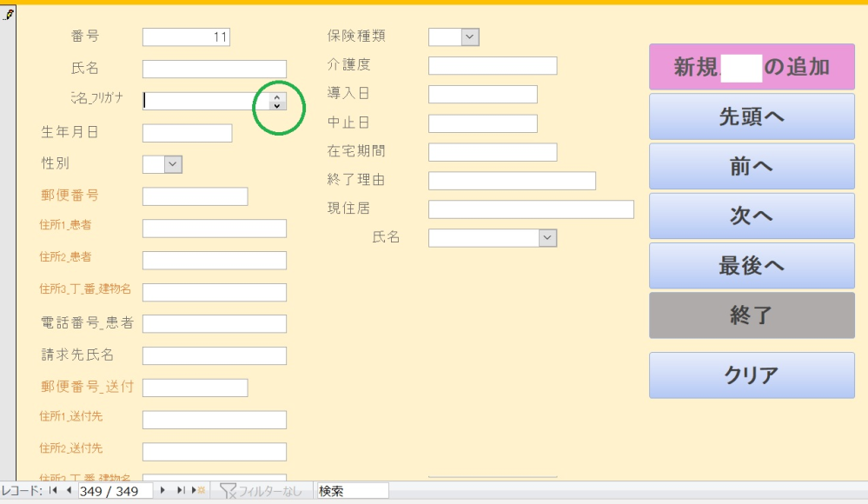Click the 請求先氏名 input field
Viewport: 868px width, 504px height.
click(x=215, y=356)
